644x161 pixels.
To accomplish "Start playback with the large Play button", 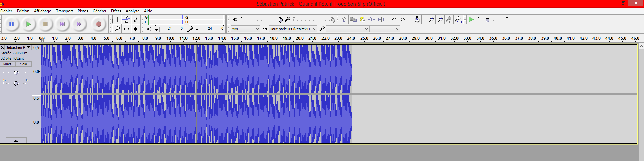I will [x=29, y=24].
